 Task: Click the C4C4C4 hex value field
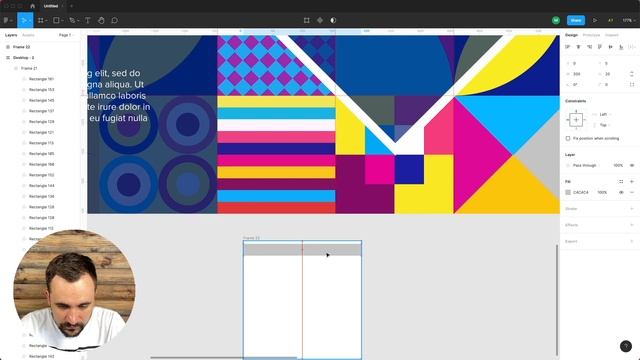click(x=581, y=192)
